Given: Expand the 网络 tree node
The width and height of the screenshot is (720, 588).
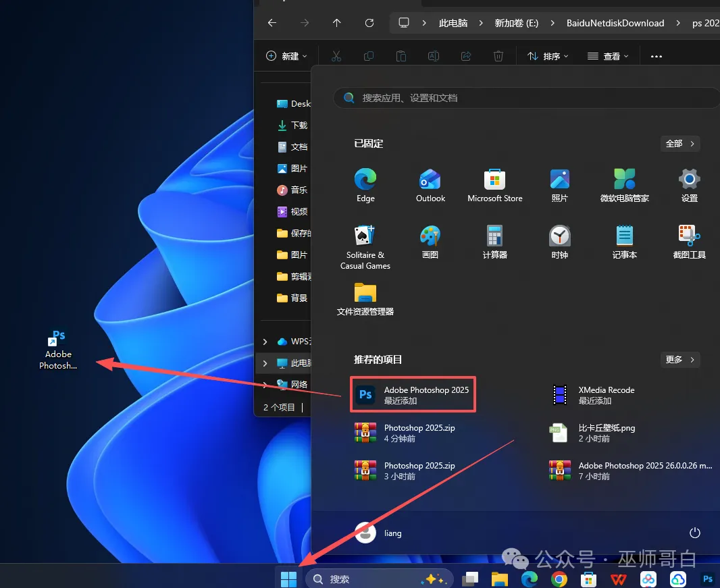Looking at the screenshot, I should click(265, 385).
